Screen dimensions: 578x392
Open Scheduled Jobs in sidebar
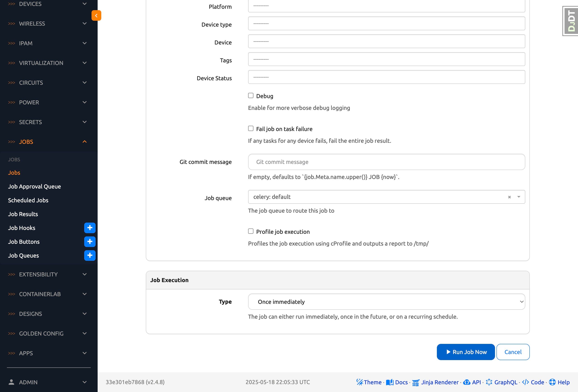28,200
